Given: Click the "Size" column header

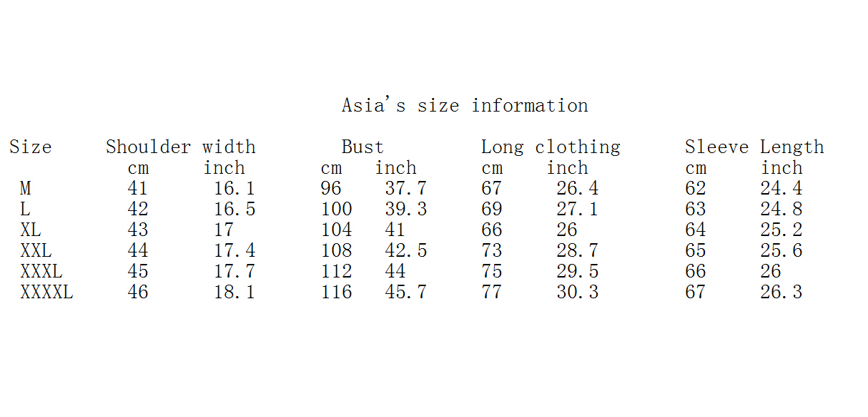Looking at the screenshot, I should [x=31, y=147].
